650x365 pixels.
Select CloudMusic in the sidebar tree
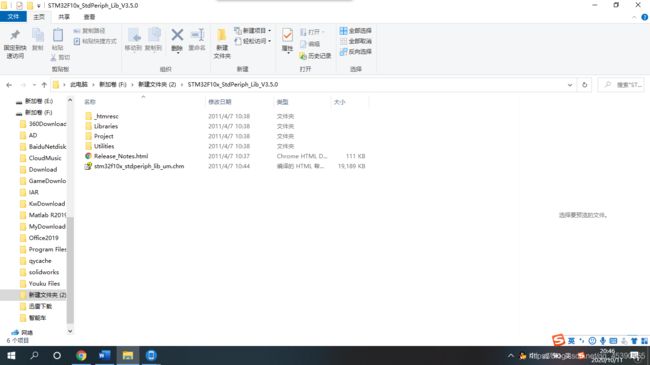pos(45,158)
